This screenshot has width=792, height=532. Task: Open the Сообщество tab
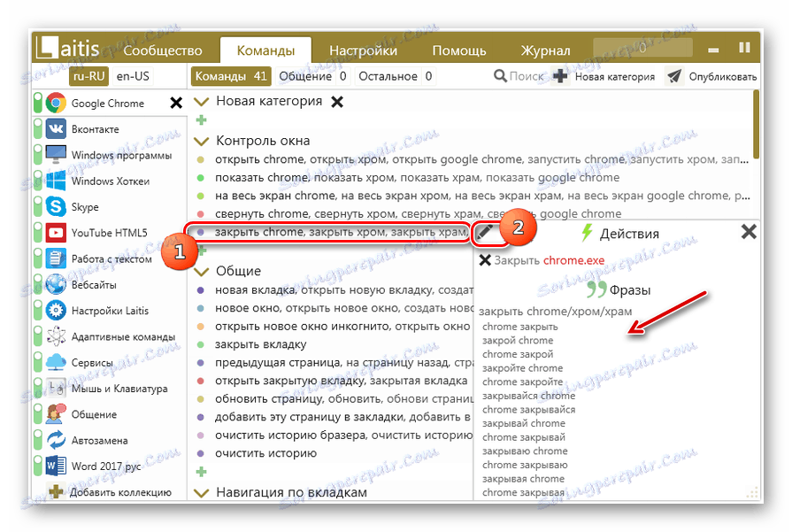click(x=162, y=50)
